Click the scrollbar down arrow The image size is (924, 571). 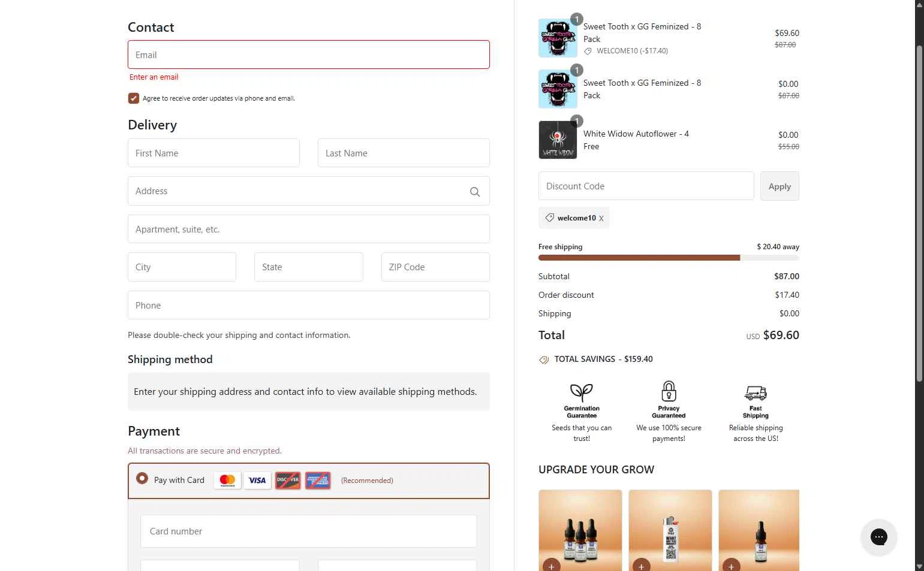point(919,566)
